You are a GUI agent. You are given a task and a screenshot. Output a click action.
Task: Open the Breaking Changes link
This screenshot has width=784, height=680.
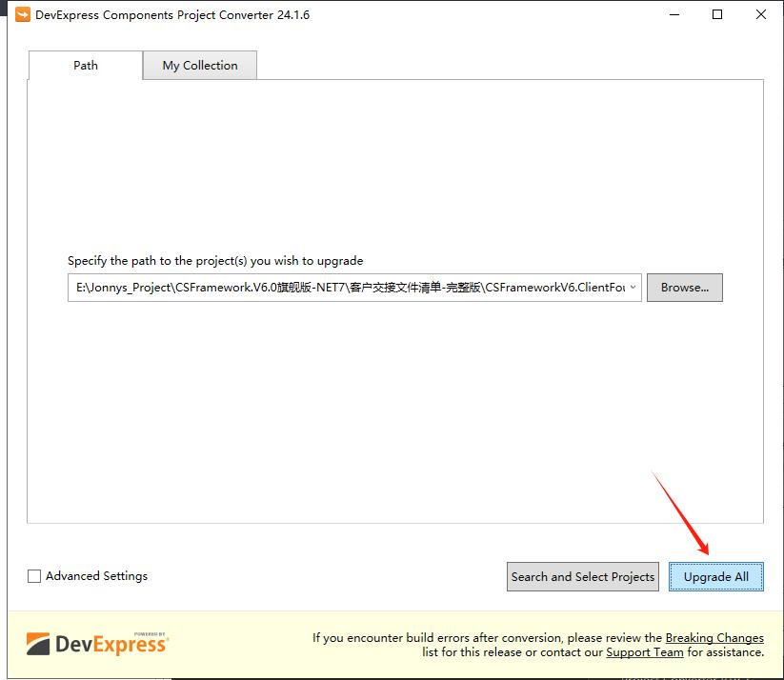(x=714, y=638)
